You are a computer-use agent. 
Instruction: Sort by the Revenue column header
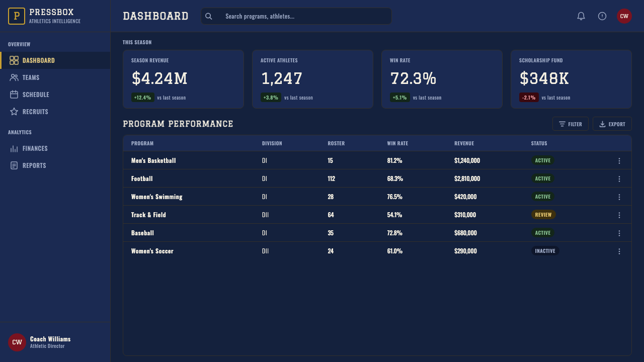(464, 143)
